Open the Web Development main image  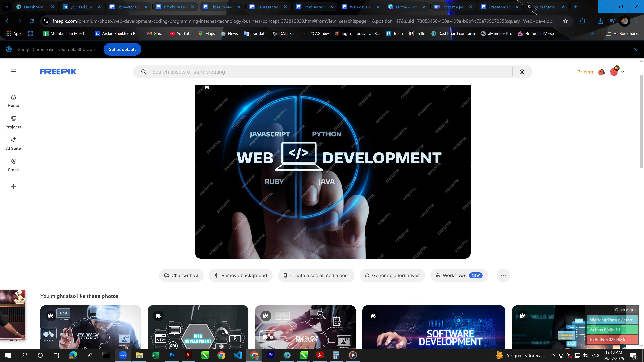click(x=333, y=172)
